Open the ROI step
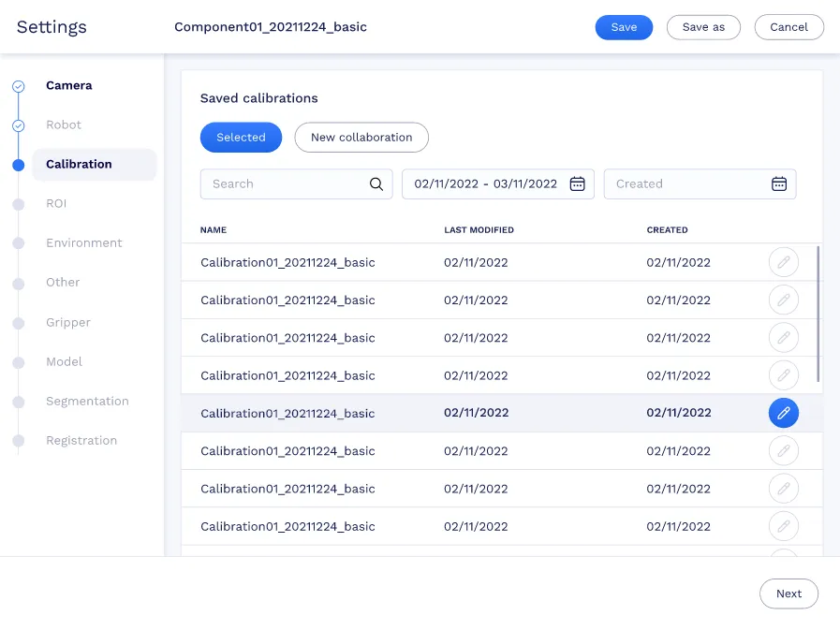The width and height of the screenshot is (840, 630). [55, 203]
